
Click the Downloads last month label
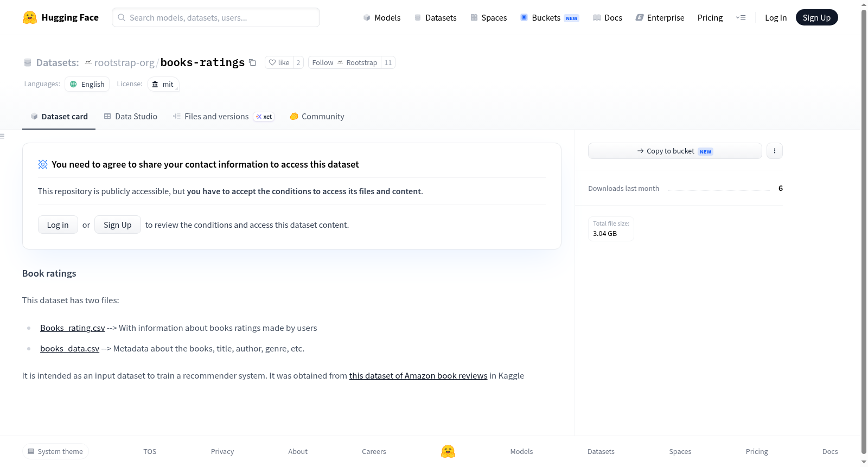(x=624, y=188)
